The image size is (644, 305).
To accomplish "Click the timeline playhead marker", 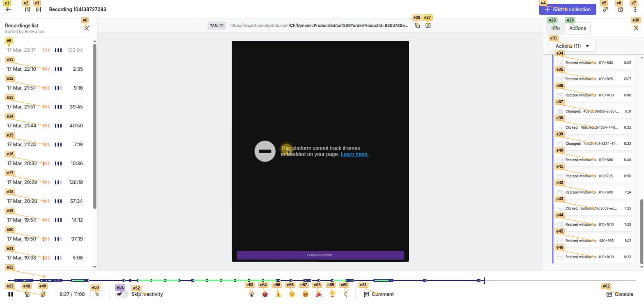I will point(484,281).
